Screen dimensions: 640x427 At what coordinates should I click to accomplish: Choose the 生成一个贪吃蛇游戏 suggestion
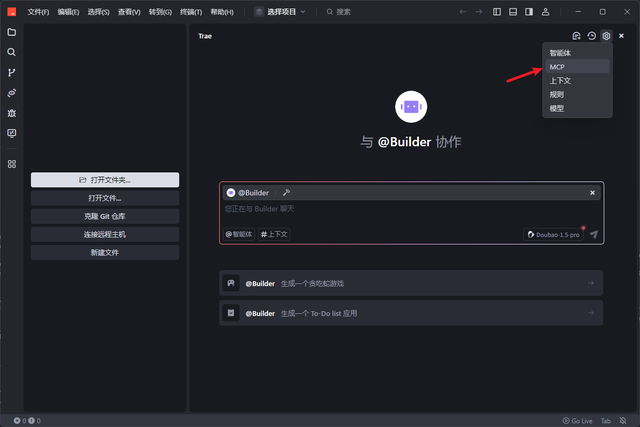click(411, 283)
